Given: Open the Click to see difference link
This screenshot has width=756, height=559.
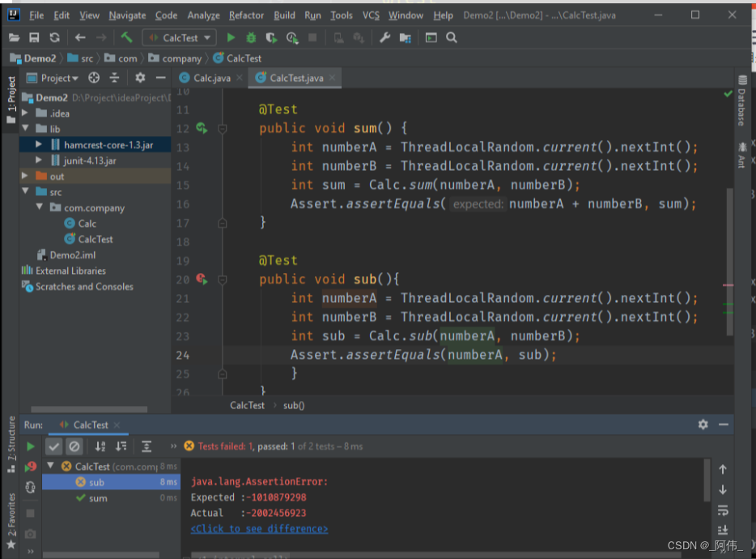Looking at the screenshot, I should tap(258, 528).
